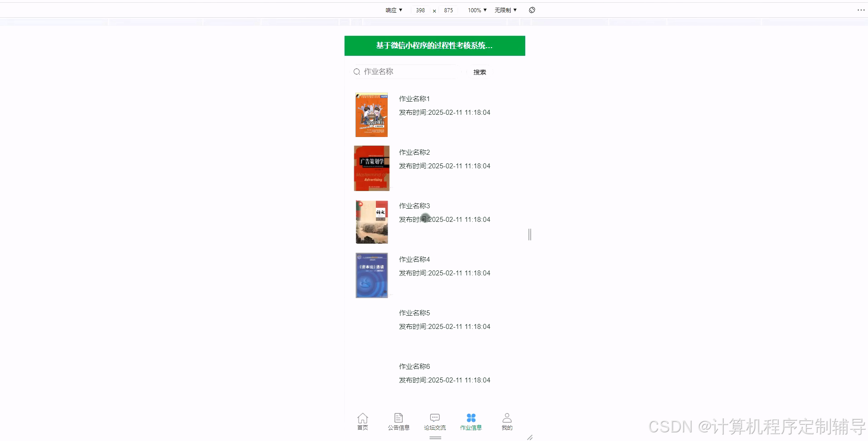
Task: Open the 100% zoom dropdown
Action: pyautogui.click(x=476, y=10)
